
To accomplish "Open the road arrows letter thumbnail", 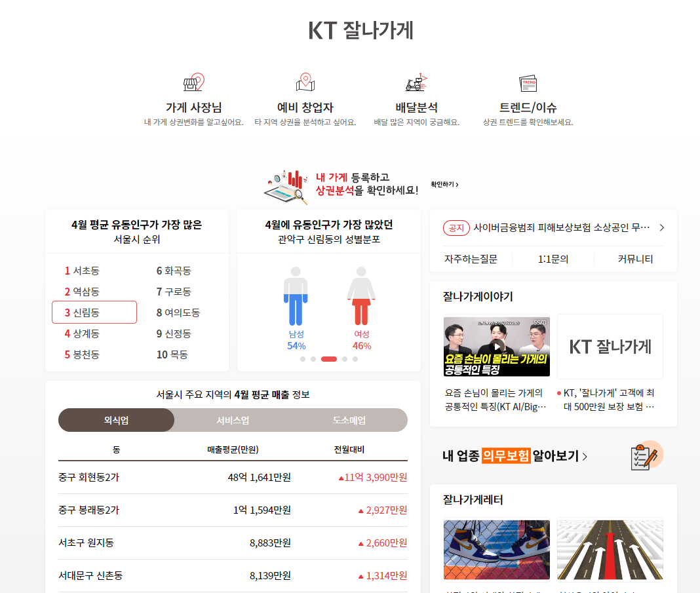I will pos(610,550).
